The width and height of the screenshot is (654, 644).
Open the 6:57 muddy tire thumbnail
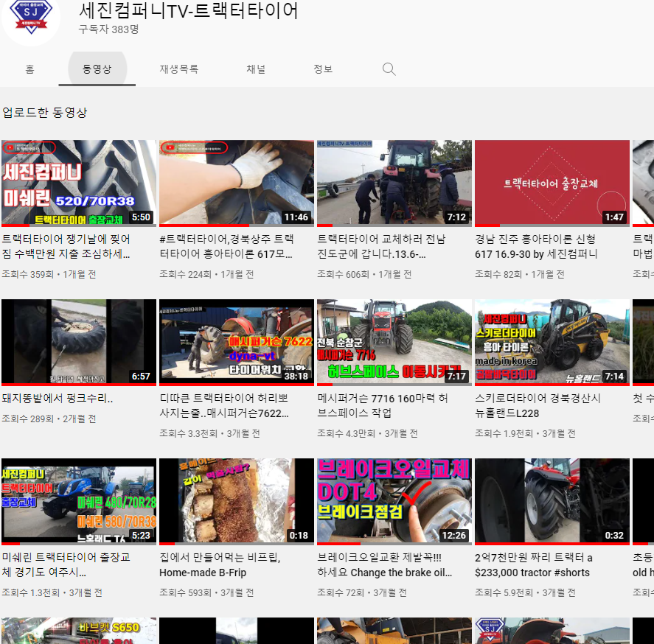[79, 342]
